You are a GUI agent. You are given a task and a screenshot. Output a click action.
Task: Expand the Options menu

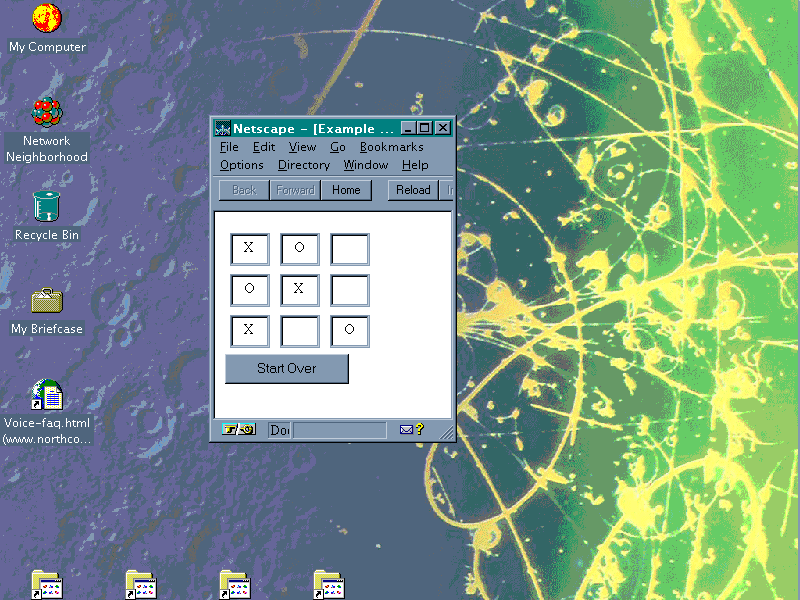pyautogui.click(x=242, y=165)
